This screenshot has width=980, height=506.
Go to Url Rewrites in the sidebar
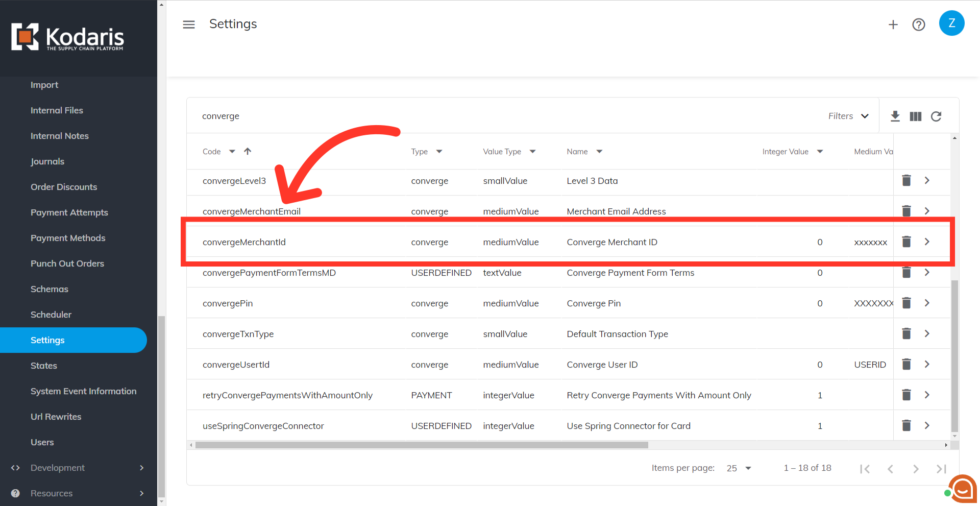[x=56, y=417]
